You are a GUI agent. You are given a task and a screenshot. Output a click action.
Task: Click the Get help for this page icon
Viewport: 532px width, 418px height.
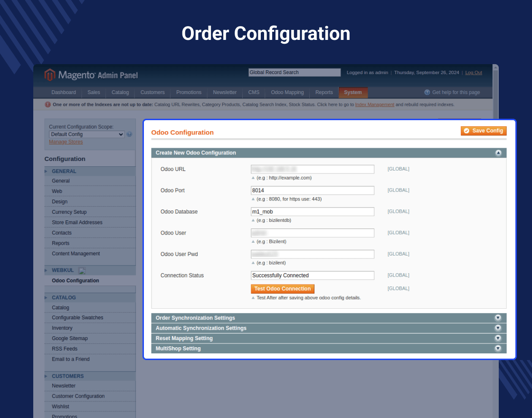[427, 92]
